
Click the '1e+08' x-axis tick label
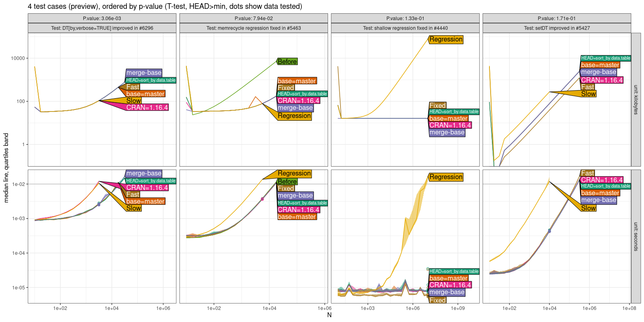click(629, 308)
